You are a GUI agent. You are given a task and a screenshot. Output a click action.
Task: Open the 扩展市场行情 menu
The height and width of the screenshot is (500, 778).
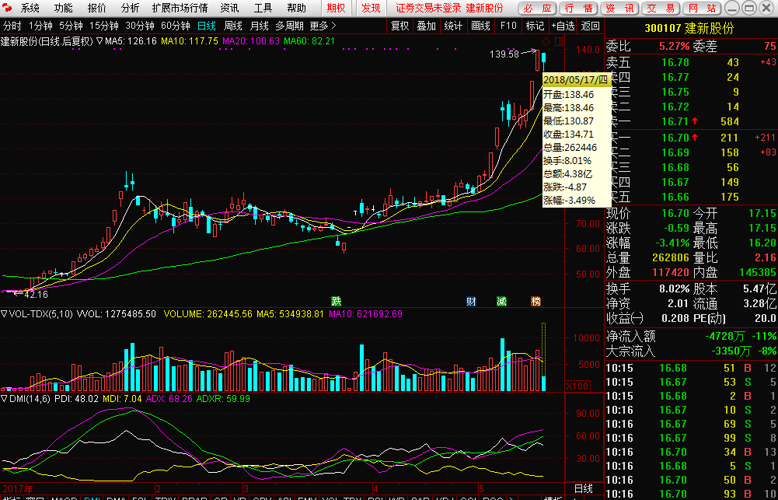pyautogui.click(x=180, y=8)
